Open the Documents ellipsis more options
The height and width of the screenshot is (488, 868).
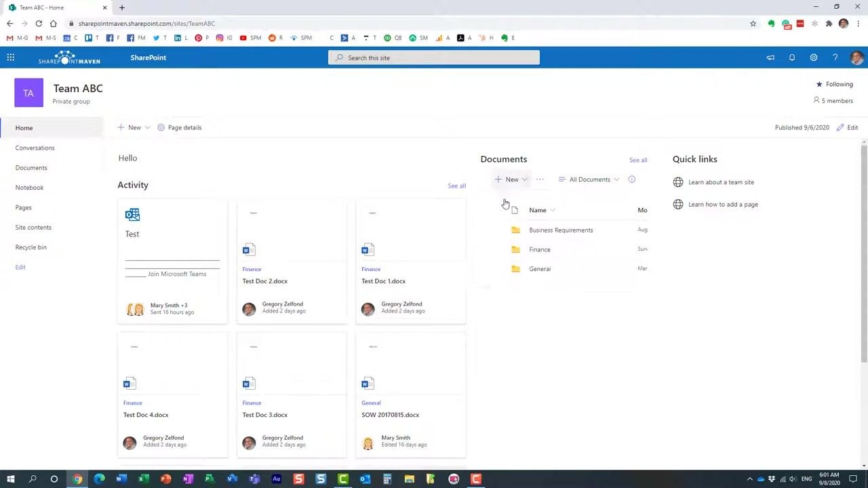540,180
